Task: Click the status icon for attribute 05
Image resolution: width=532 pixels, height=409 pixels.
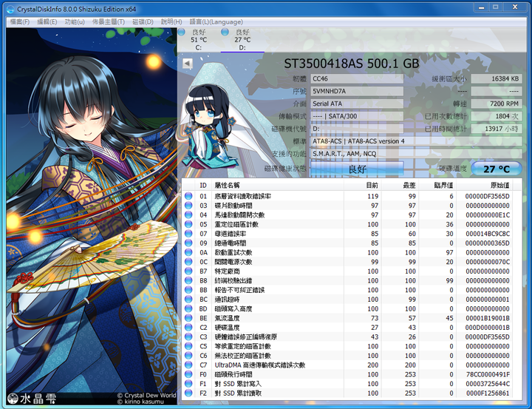Action: pos(188,224)
